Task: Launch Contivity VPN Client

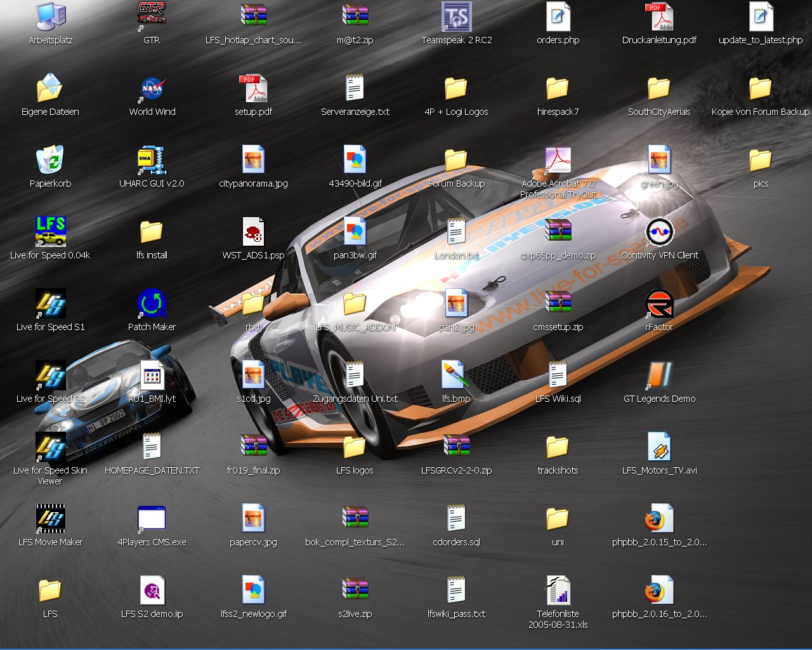Action: [660, 232]
